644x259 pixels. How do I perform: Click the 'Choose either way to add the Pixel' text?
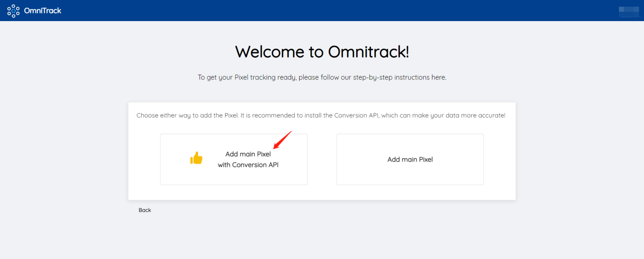point(321,115)
